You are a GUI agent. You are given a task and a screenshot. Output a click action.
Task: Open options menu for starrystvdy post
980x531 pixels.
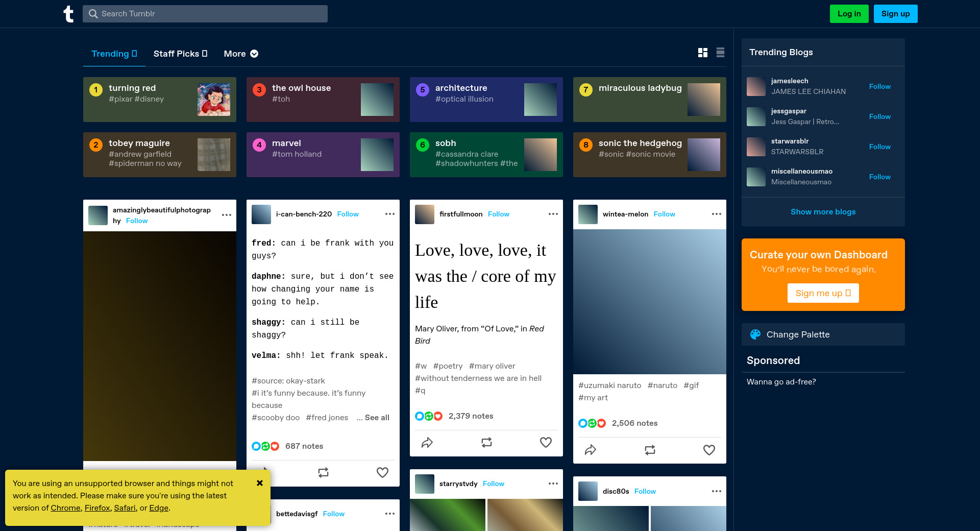pos(553,484)
